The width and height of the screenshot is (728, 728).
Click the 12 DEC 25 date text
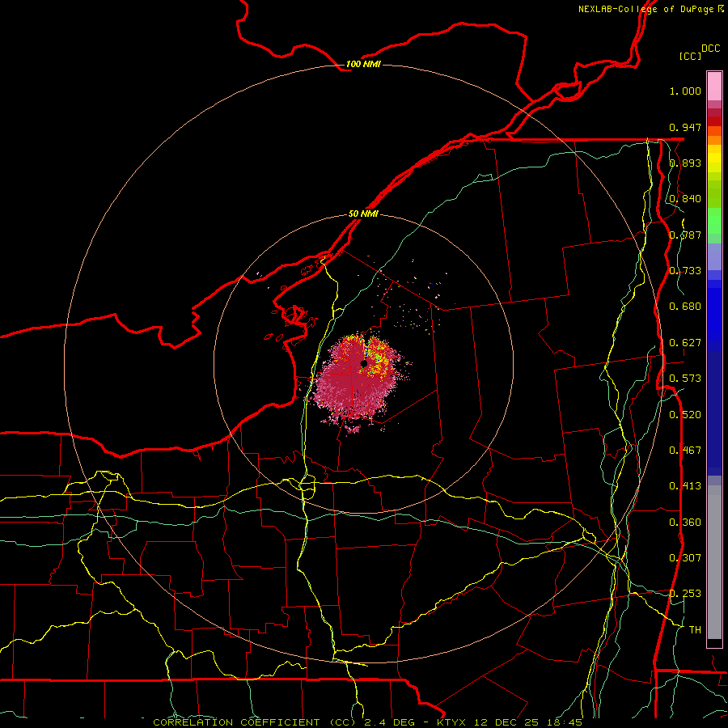(x=506, y=722)
